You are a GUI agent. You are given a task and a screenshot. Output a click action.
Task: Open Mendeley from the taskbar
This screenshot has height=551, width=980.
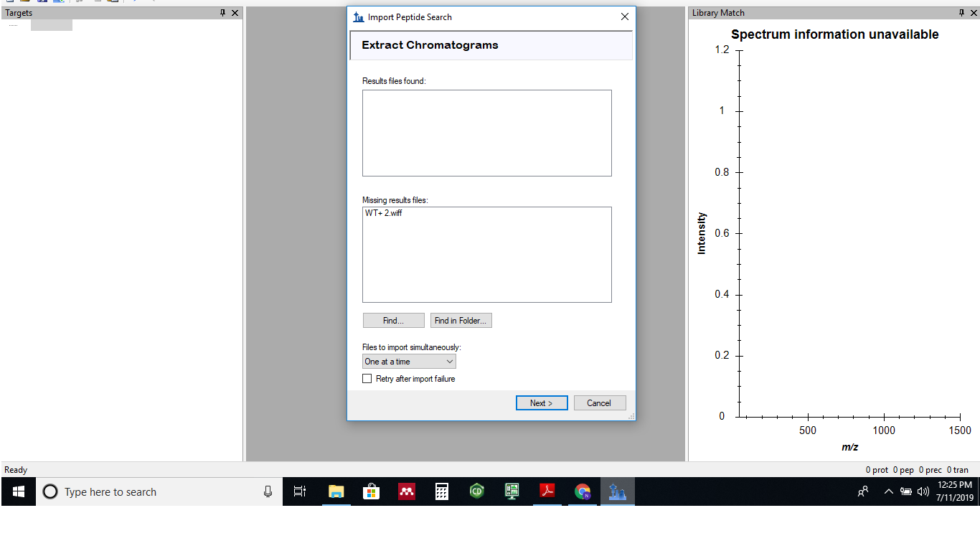[407, 491]
